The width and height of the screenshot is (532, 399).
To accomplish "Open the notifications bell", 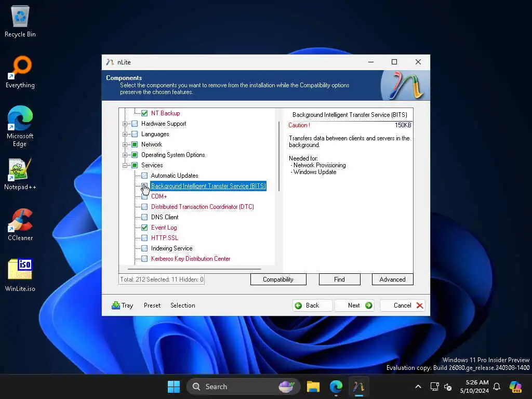I will pos(497,387).
